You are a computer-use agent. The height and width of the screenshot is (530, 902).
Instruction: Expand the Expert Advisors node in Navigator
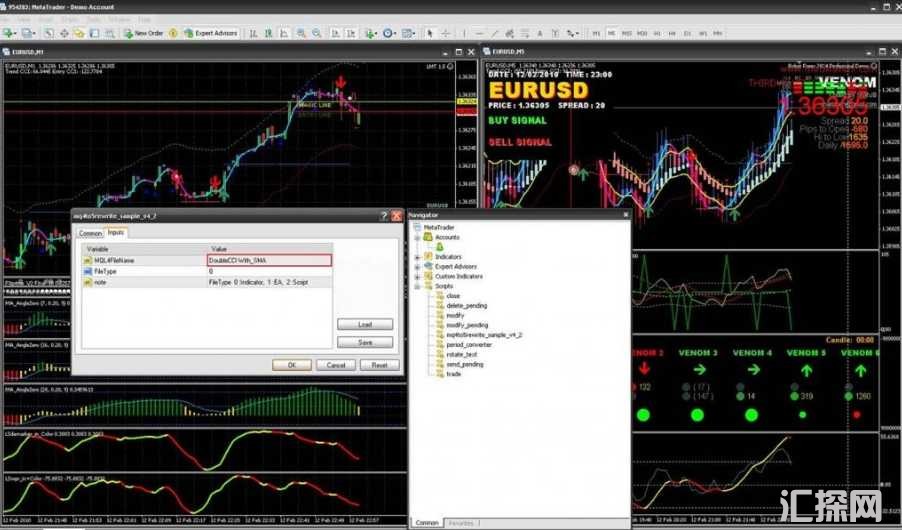[418, 267]
